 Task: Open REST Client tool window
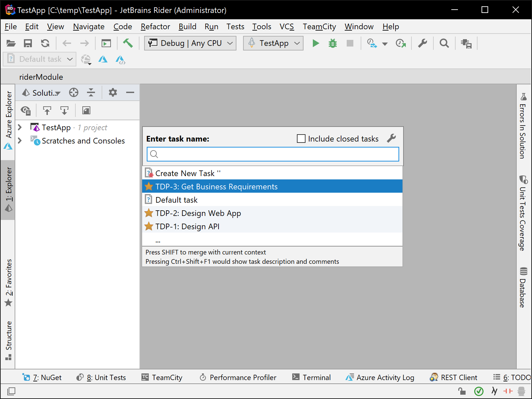pyautogui.click(x=453, y=377)
